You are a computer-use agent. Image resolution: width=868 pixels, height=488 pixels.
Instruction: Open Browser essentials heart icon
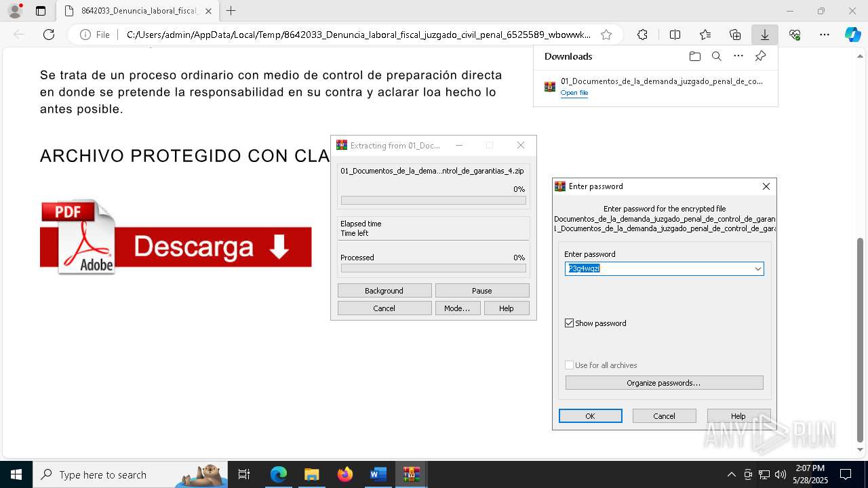pos(795,35)
